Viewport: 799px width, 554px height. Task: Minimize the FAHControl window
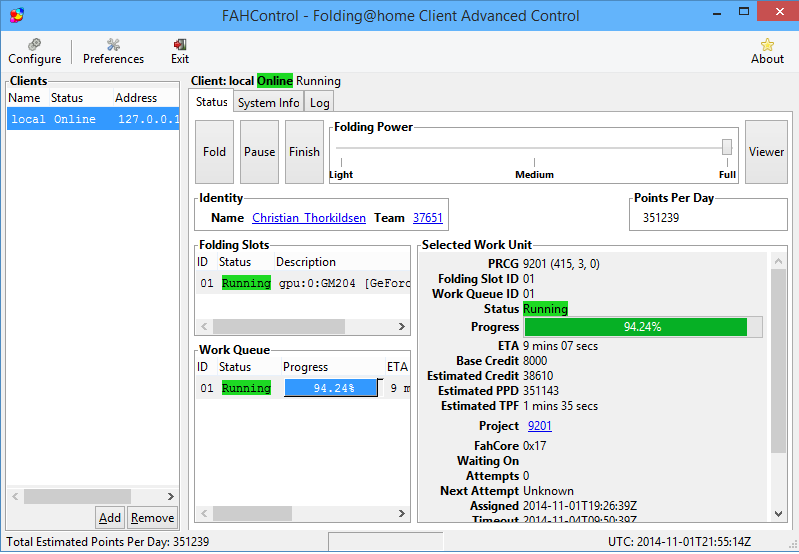pos(717,12)
